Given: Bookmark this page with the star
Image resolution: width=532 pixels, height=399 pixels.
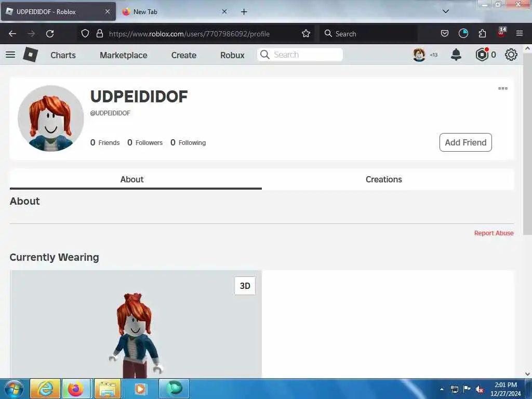Looking at the screenshot, I should [305, 33].
